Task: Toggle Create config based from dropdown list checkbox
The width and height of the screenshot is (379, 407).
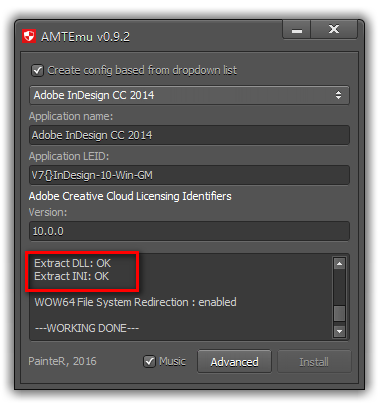Action: pyautogui.click(x=37, y=70)
